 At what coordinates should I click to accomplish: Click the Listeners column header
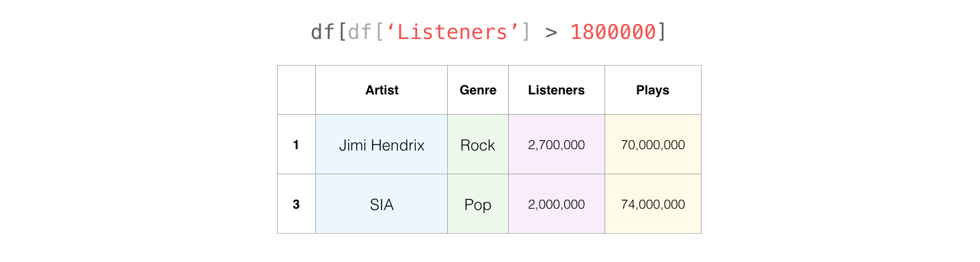557,90
